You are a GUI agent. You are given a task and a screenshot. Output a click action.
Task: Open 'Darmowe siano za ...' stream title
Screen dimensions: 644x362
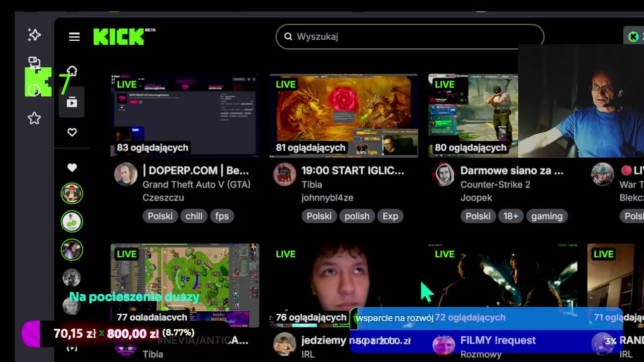pyautogui.click(x=512, y=170)
